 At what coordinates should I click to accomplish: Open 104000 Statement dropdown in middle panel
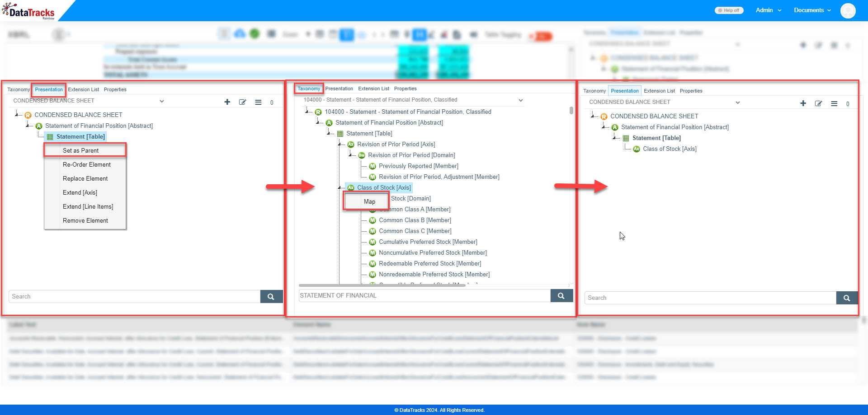click(413, 100)
